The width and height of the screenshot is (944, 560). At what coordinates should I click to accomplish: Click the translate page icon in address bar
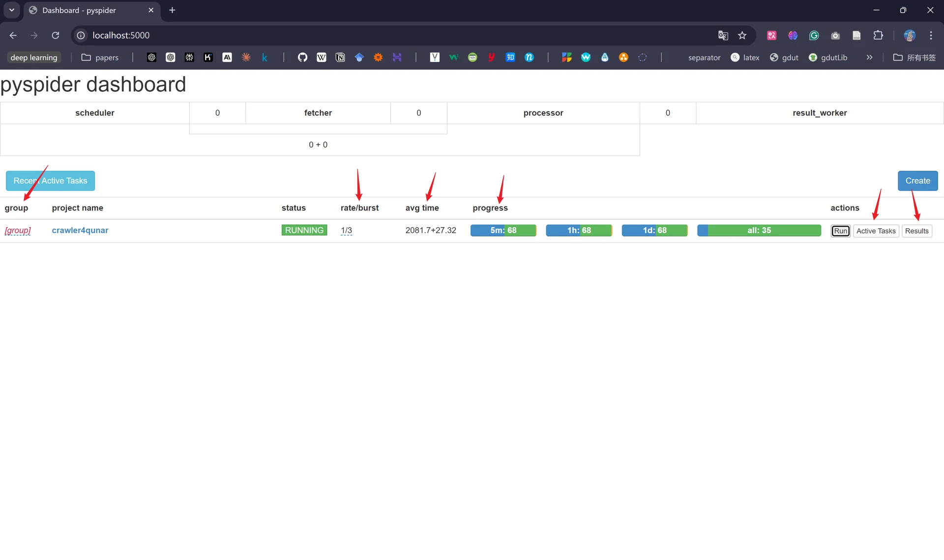click(x=723, y=35)
